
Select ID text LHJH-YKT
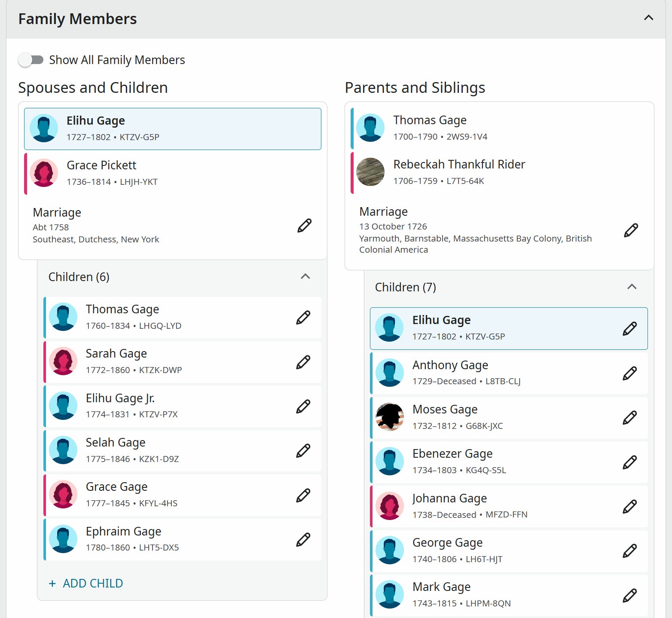point(138,182)
